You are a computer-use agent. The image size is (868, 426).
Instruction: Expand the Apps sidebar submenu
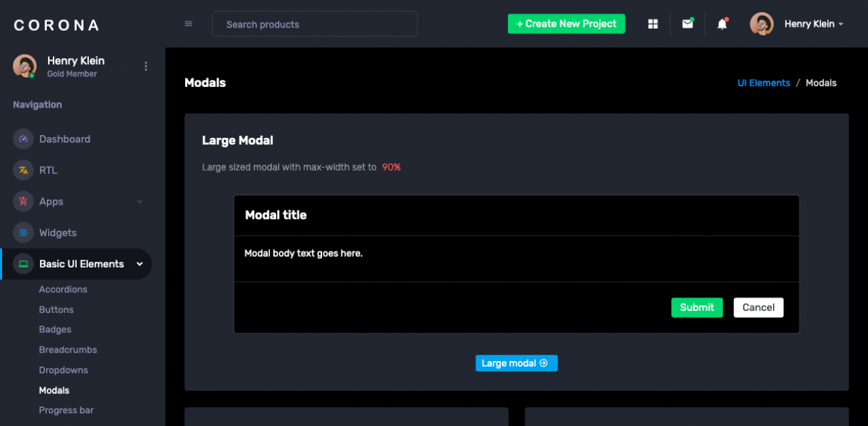[x=140, y=202]
